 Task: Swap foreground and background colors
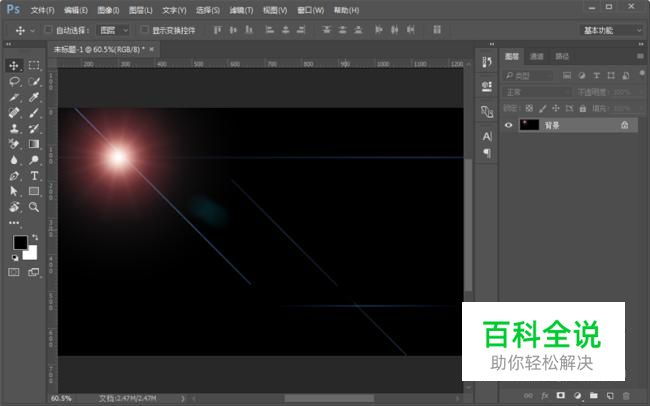(x=35, y=237)
